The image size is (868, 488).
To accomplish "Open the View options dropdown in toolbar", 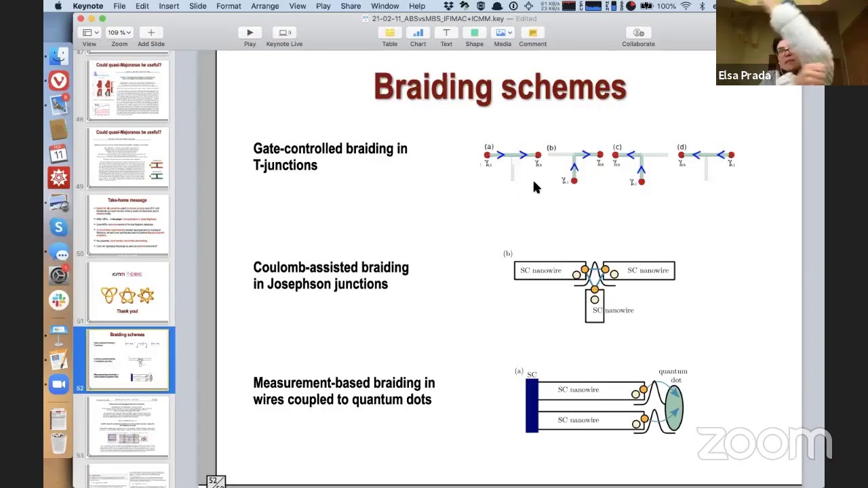I will (x=90, y=33).
